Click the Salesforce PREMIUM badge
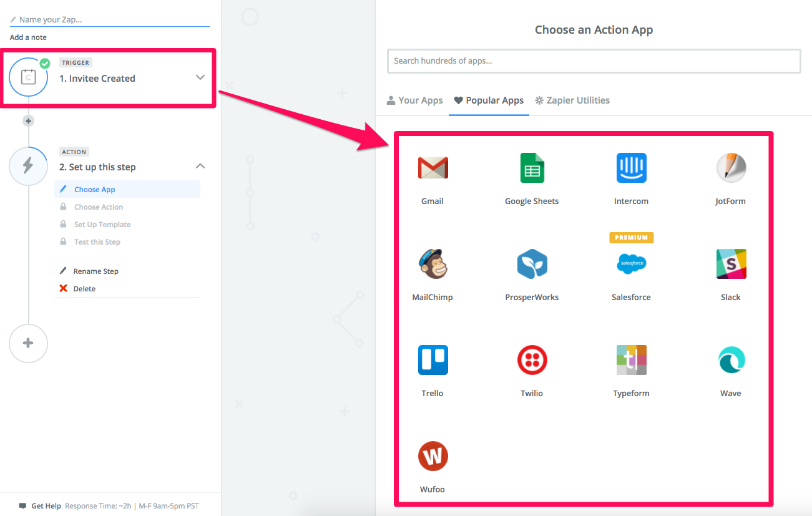 coord(631,238)
